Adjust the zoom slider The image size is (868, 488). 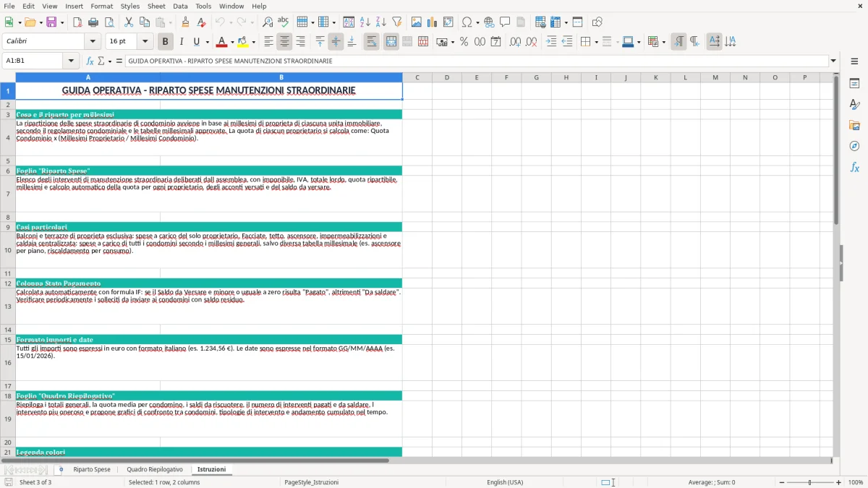tap(809, 482)
